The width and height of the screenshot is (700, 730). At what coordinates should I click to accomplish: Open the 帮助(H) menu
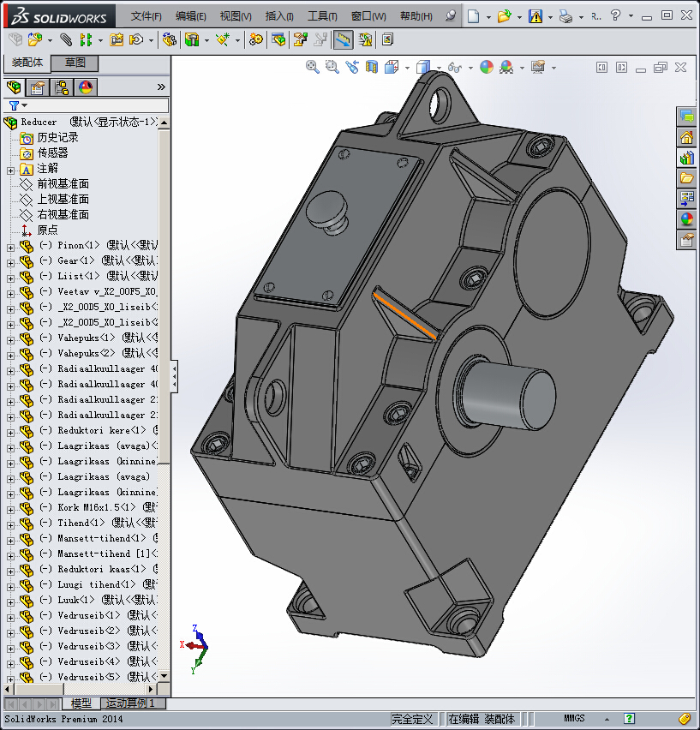click(x=416, y=16)
